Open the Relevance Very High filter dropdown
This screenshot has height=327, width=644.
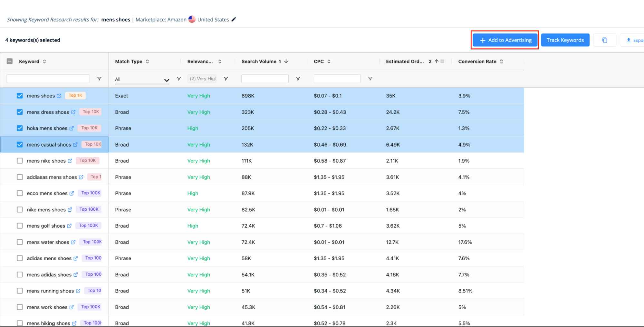tap(202, 79)
